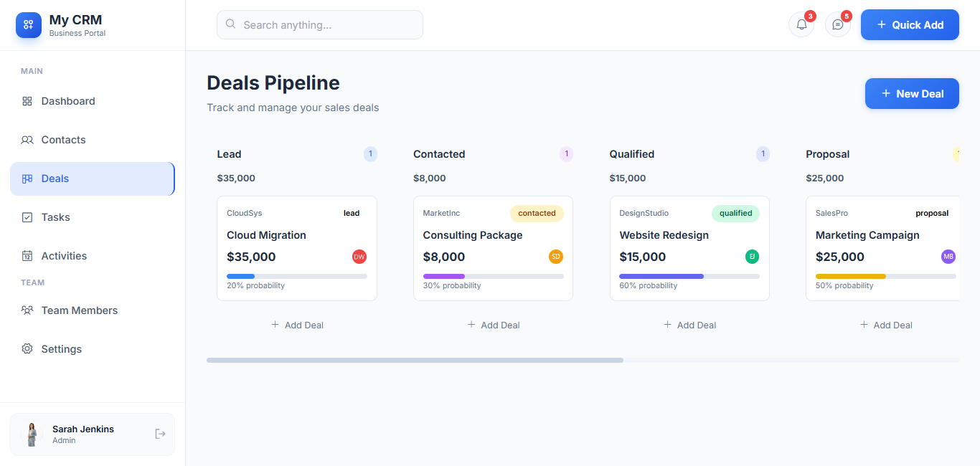
Task: Click the search anything input field
Action: [x=319, y=24]
